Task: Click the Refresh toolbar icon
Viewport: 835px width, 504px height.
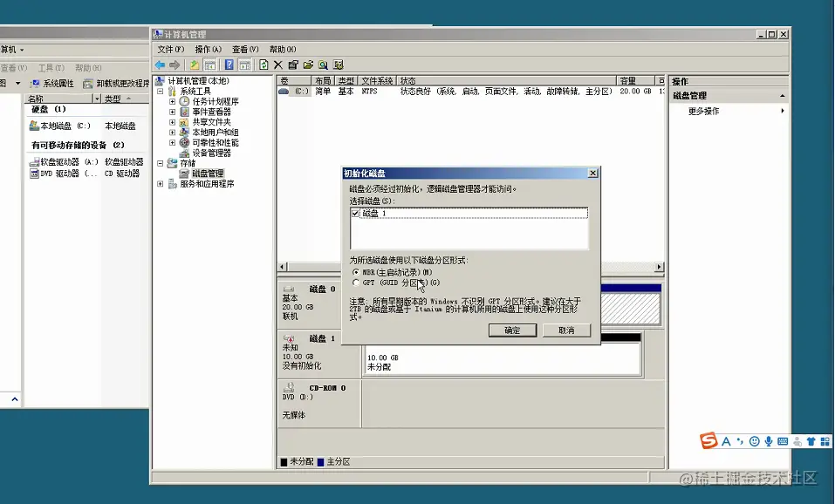Action: click(x=264, y=65)
